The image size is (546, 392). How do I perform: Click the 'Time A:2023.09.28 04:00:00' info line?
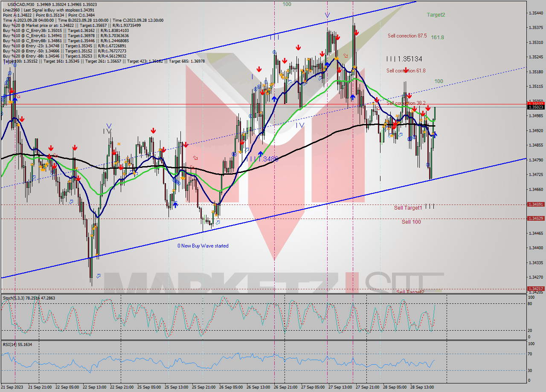[x=28, y=20]
